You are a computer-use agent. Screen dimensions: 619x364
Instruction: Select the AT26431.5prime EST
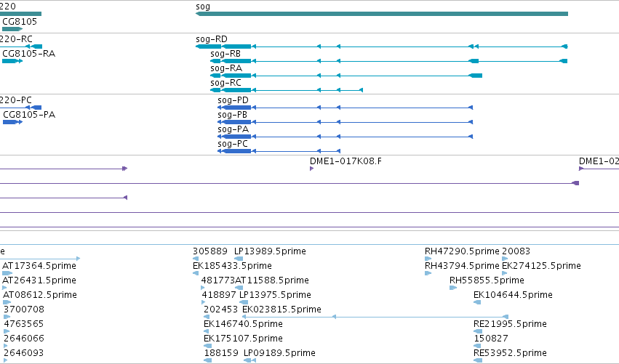coord(4,288)
